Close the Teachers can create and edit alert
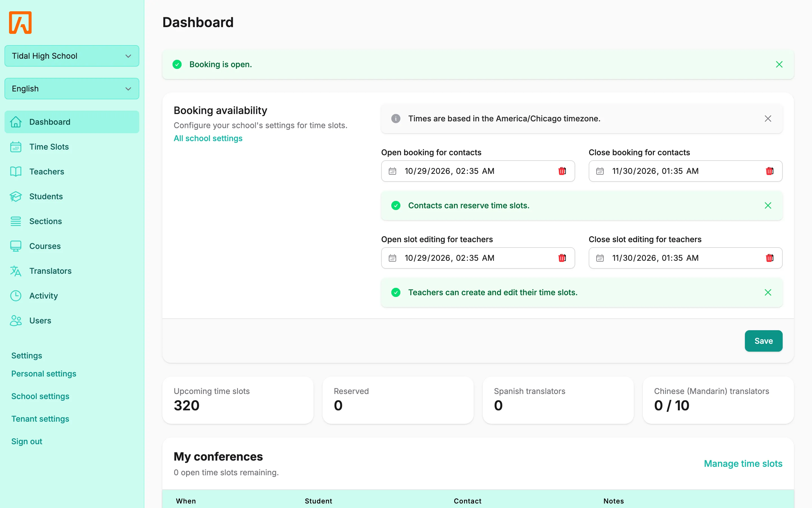 pyautogui.click(x=768, y=293)
